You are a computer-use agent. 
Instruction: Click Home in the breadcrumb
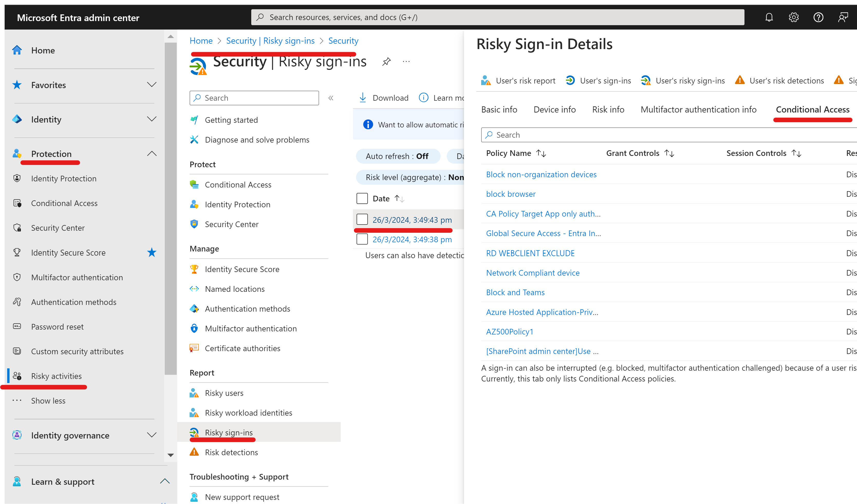[201, 41]
